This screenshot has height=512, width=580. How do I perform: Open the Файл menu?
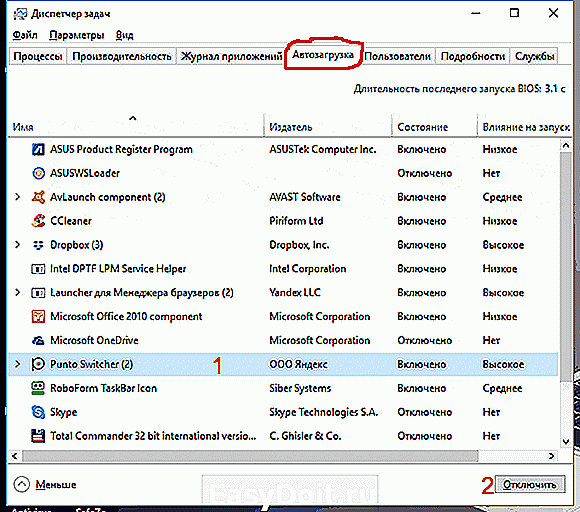[25, 35]
